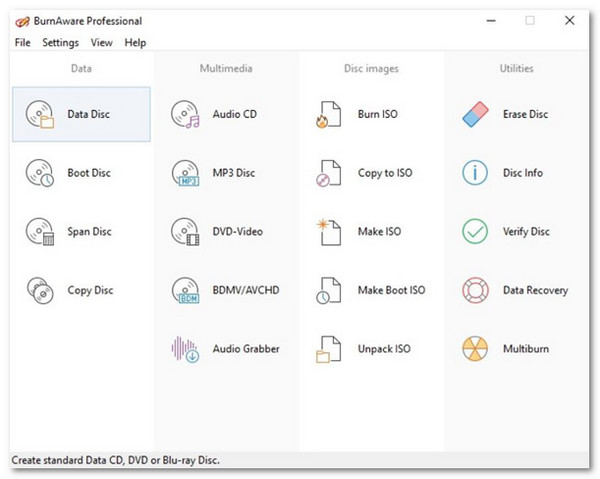Click the Burn ISO flame icon
The image size is (600, 479).
pos(328,114)
